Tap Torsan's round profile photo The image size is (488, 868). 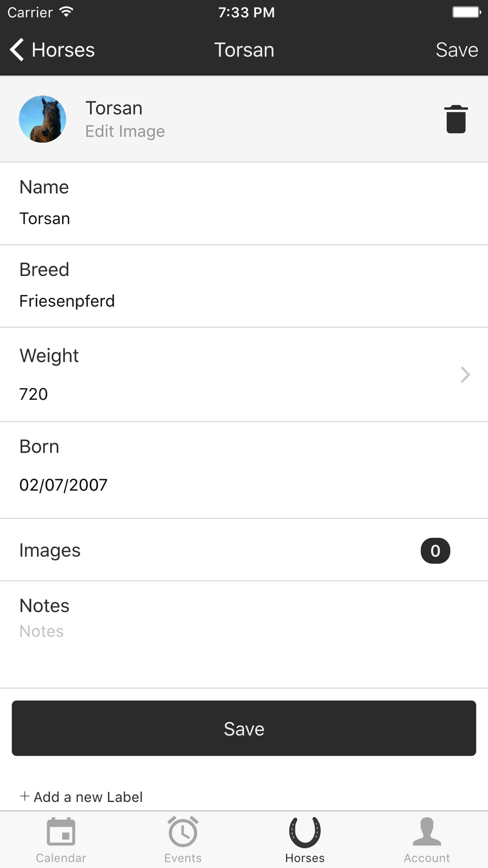[x=42, y=119]
